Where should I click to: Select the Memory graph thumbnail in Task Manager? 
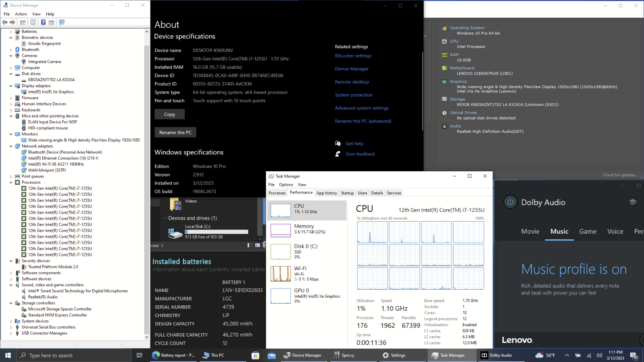(x=281, y=230)
